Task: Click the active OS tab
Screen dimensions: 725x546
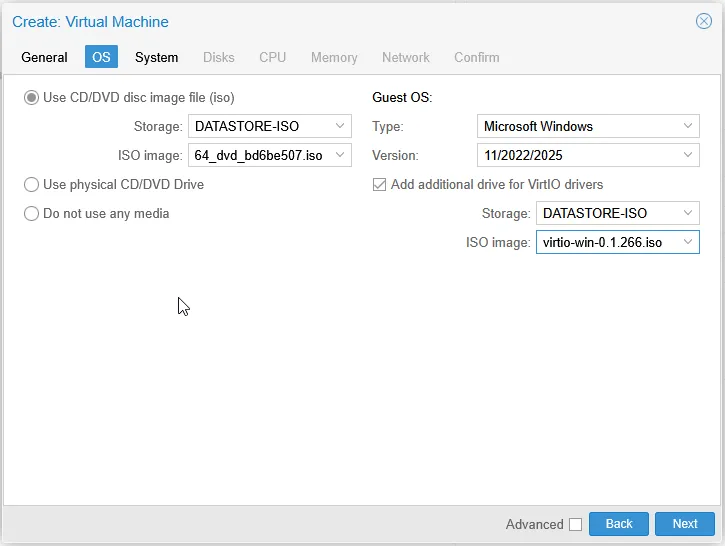Action: 101,57
